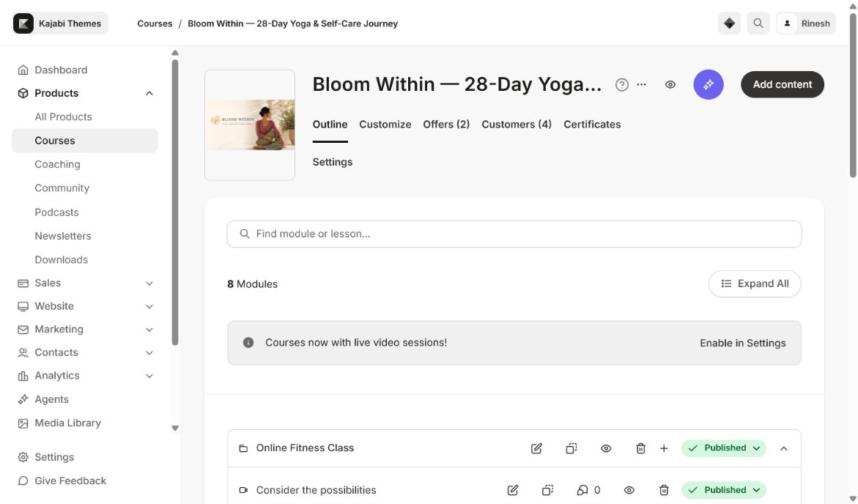Viewport: 858px width, 504px height.
Task: Open Published dropdown for Consider the possibilities
Action: 723,490
